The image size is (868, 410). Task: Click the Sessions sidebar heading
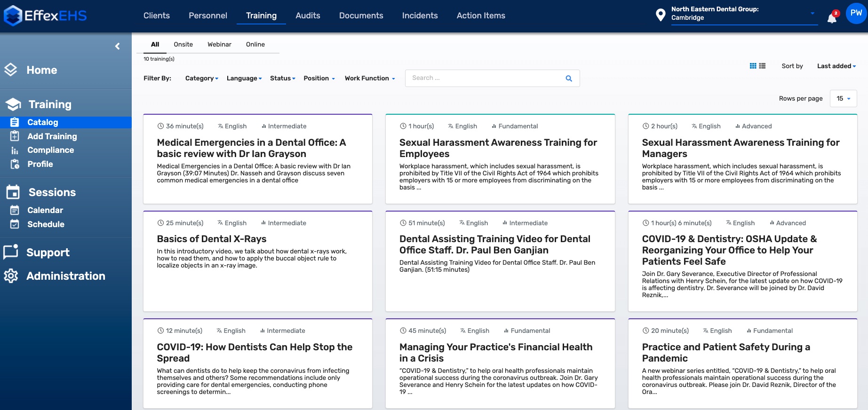click(x=52, y=192)
